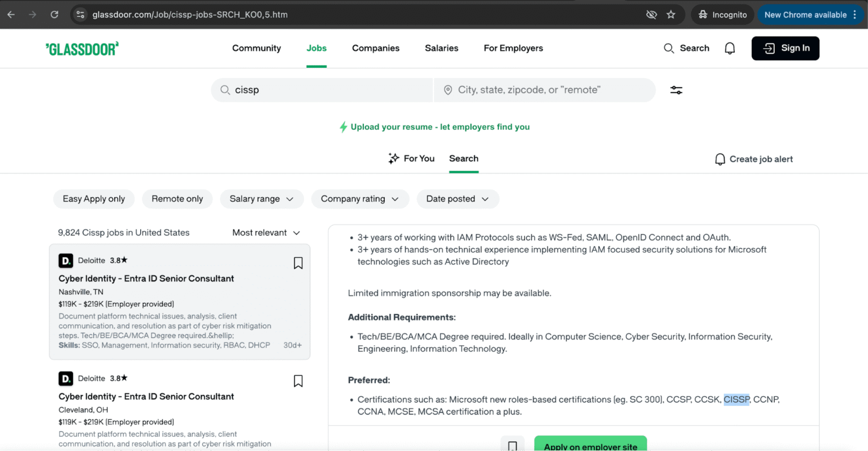Enable the Easy Apply only filter

94,199
